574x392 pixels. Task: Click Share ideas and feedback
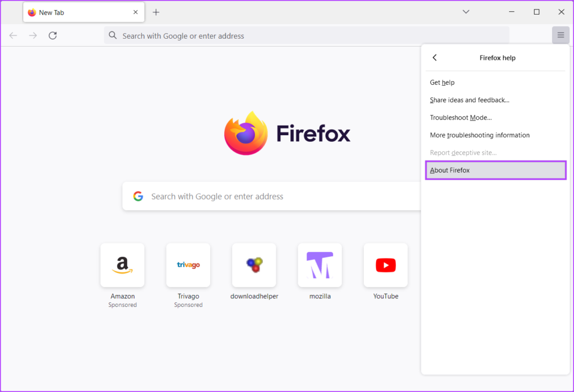(470, 100)
